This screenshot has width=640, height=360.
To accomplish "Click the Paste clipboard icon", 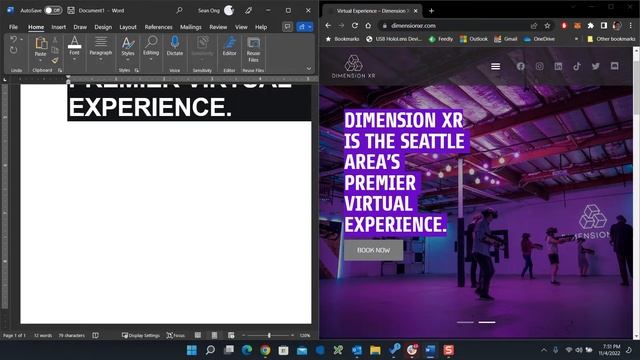I will (x=40, y=43).
